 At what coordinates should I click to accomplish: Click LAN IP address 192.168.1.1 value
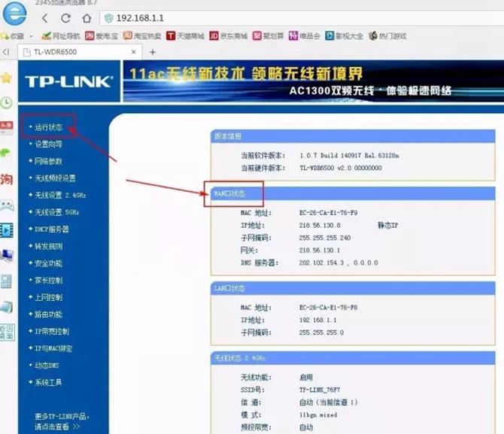point(317,320)
